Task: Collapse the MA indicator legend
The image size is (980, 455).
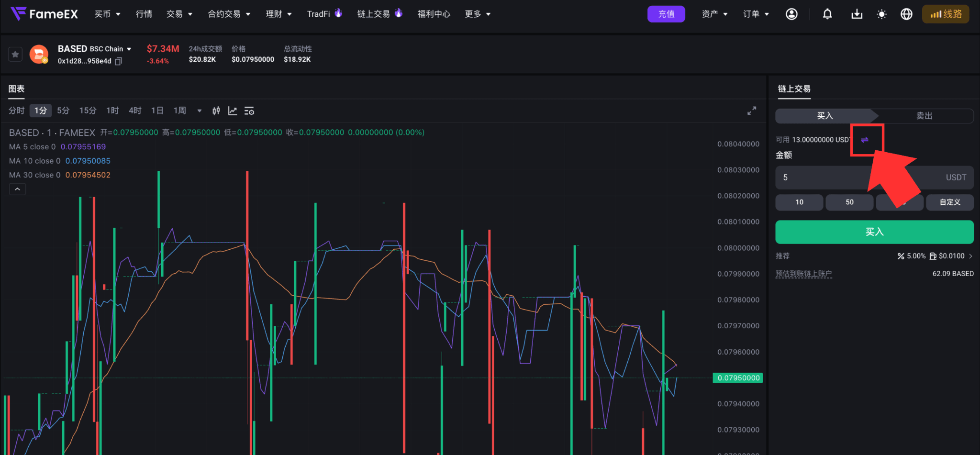Action: click(18, 189)
